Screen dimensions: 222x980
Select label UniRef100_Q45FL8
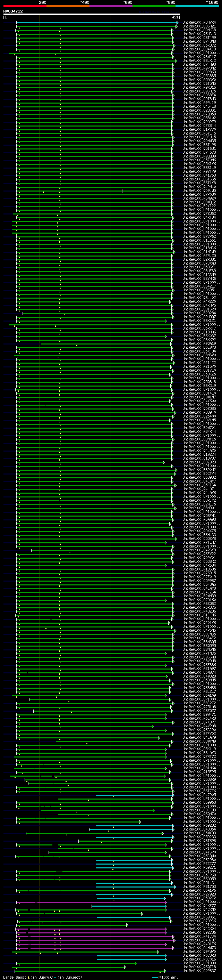(x=199, y=106)
